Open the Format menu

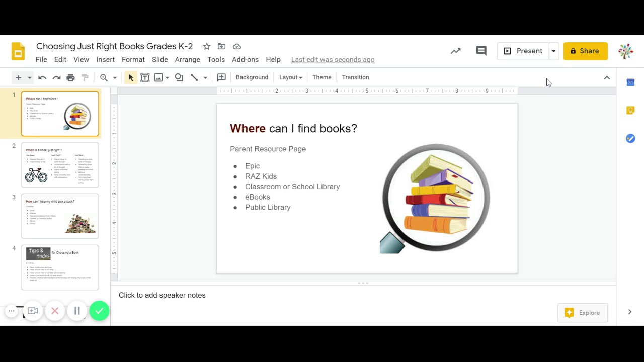pyautogui.click(x=133, y=59)
